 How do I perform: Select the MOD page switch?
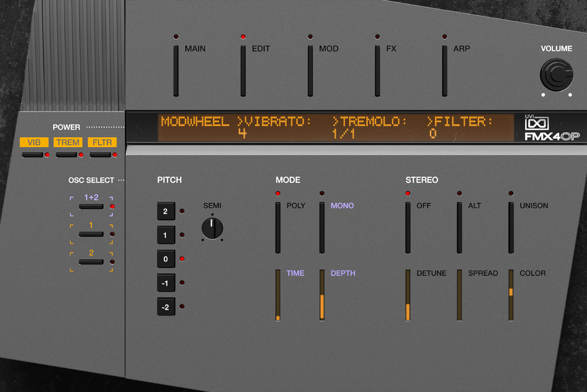point(310,70)
